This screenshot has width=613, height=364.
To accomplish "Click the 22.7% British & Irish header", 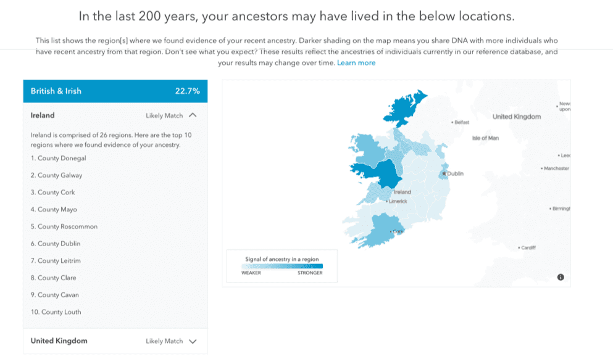I will 186,91.
